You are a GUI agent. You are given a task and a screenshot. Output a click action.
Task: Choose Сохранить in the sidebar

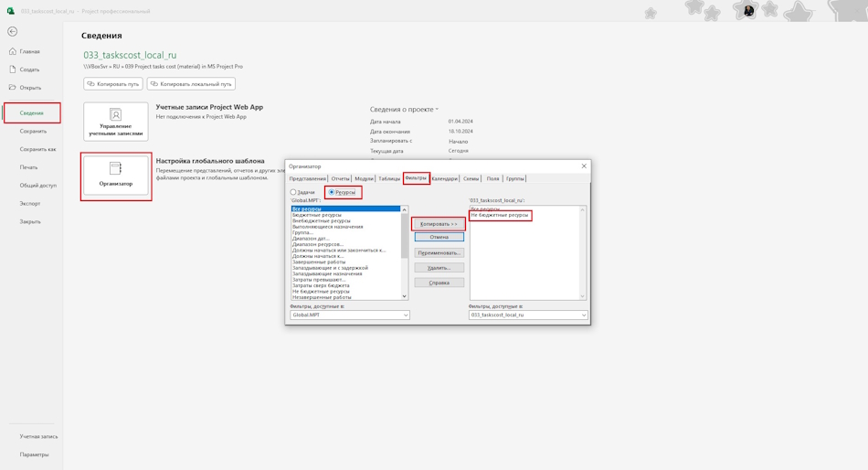point(33,132)
